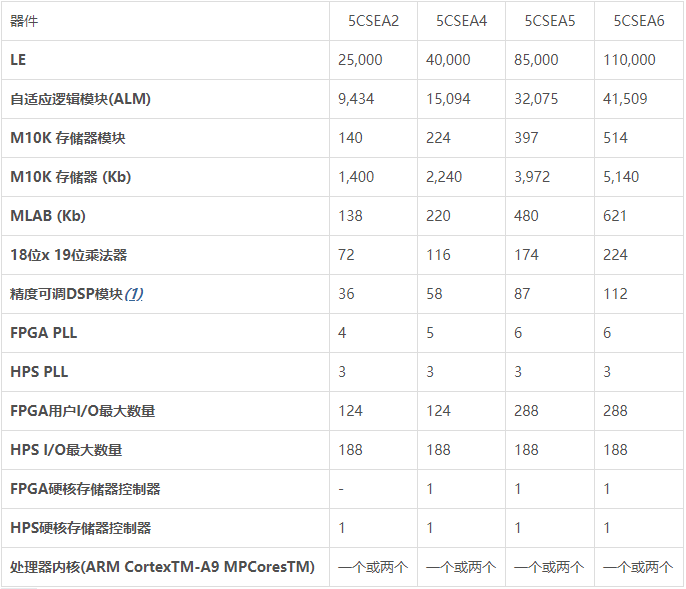
Task: Open the footnote link (1) beside 精度可调DSP模块
Action: tap(134, 294)
